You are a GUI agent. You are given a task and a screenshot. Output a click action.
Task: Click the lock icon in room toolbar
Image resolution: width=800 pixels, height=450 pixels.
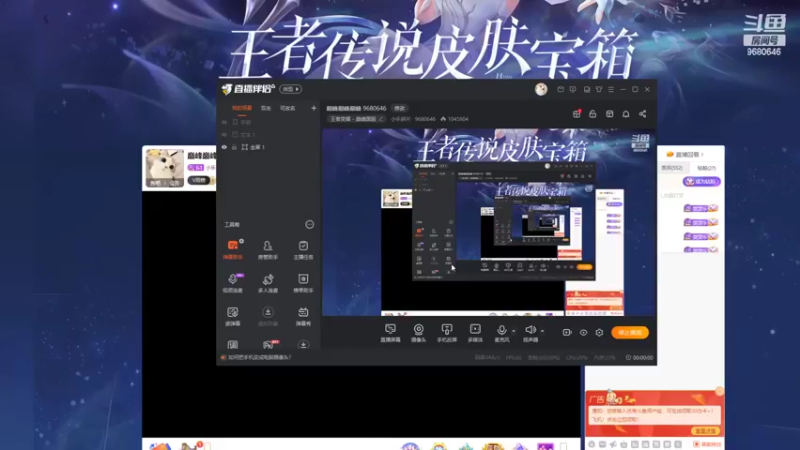[x=593, y=114]
